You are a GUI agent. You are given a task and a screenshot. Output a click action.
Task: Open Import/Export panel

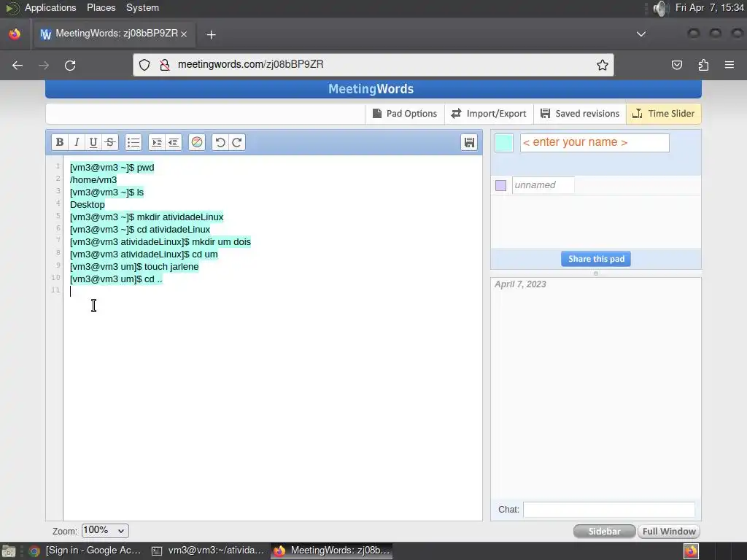pyautogui.click(x=489, y=114)
